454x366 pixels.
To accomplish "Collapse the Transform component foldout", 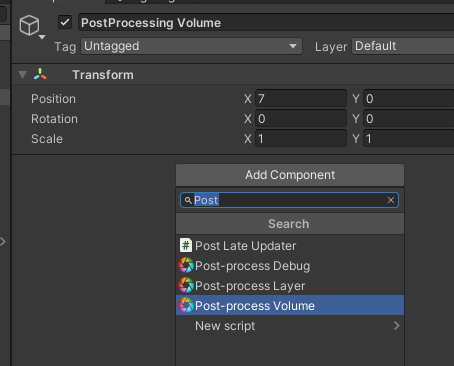I will [x=22, y=75].
